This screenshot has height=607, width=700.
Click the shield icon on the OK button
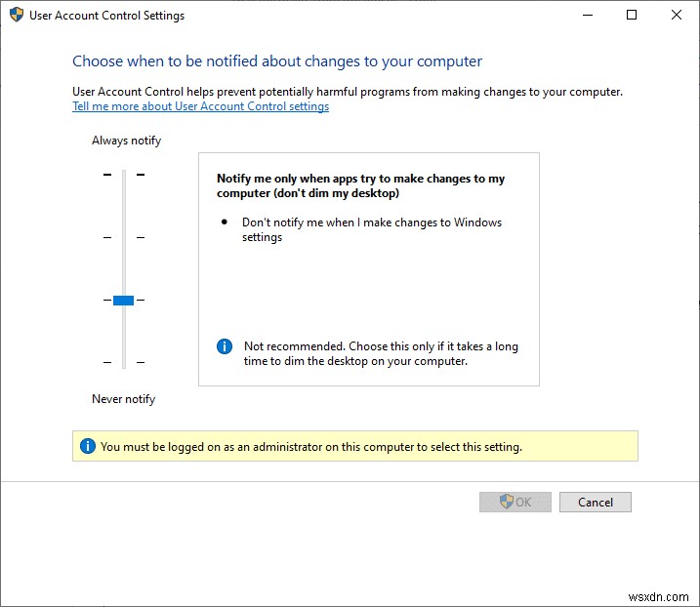507,502
